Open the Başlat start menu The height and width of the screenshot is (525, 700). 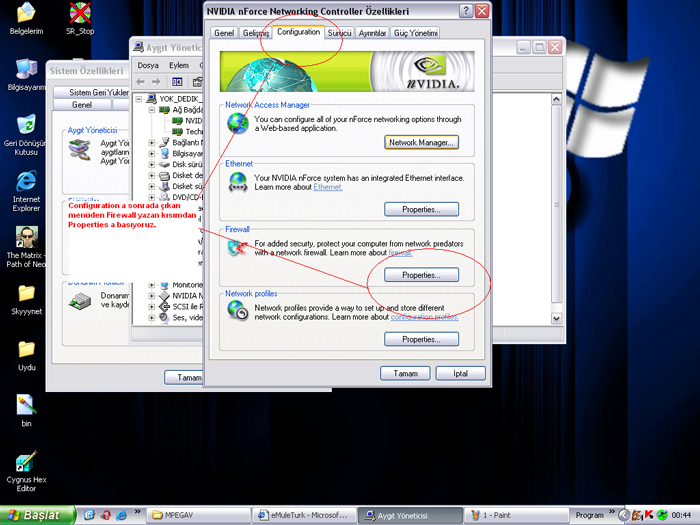(x=38, y=515)
